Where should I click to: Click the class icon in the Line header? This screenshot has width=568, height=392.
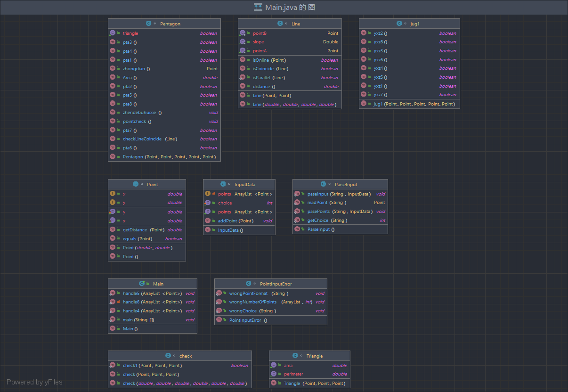pos(280,24)
